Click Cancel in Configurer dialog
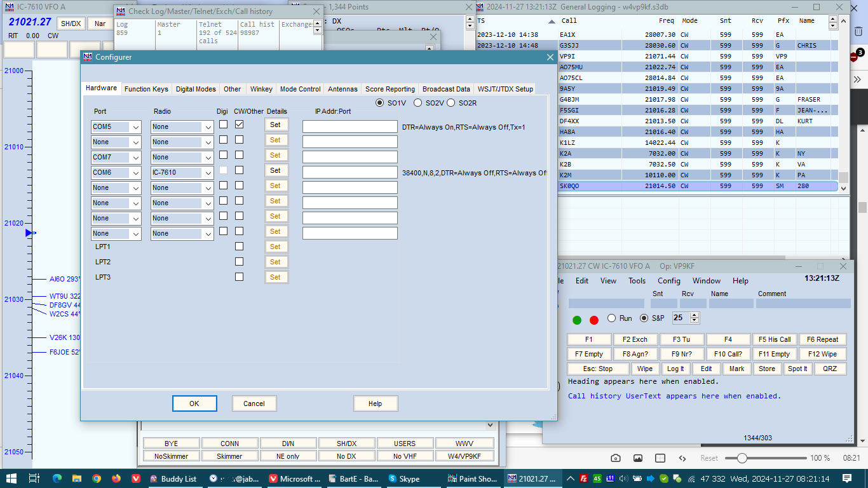868x488 pixels. [x=254, y=403]
